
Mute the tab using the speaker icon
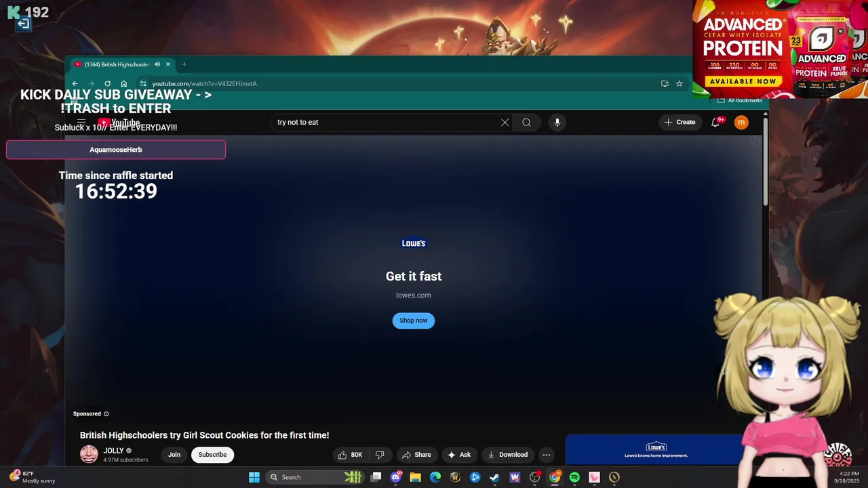[157, 64]
